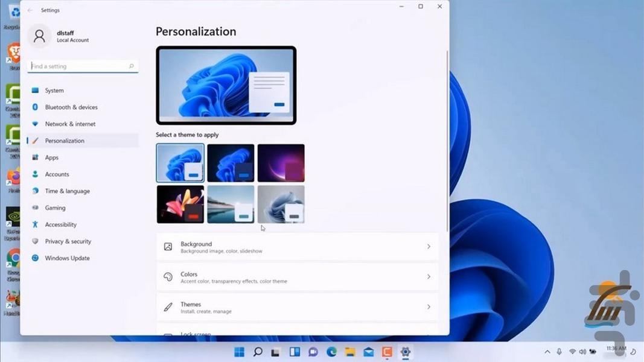Open the Themes settings row
The width and height of the screenshot is (644, 362).
(x=297, y=307)
